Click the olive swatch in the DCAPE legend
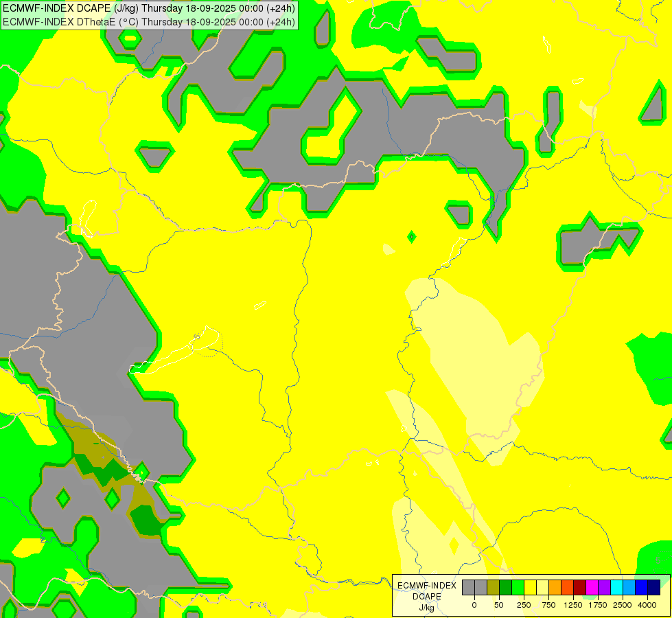The width and height of the screenshot is (672, 618). (494, 587)
